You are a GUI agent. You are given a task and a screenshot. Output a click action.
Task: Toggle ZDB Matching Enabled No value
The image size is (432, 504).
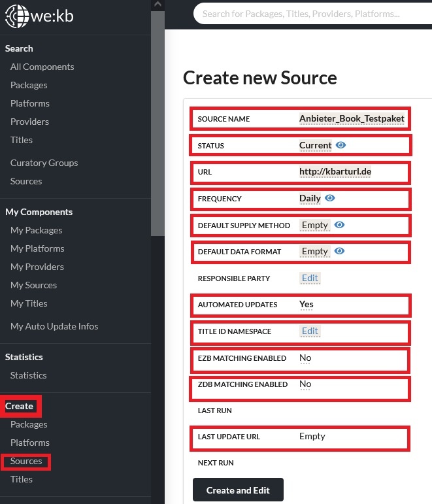pos(305,384)
